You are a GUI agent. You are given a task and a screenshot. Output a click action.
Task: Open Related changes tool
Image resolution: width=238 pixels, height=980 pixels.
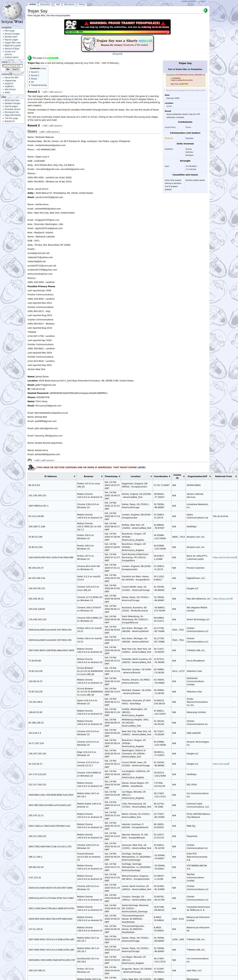13,104
